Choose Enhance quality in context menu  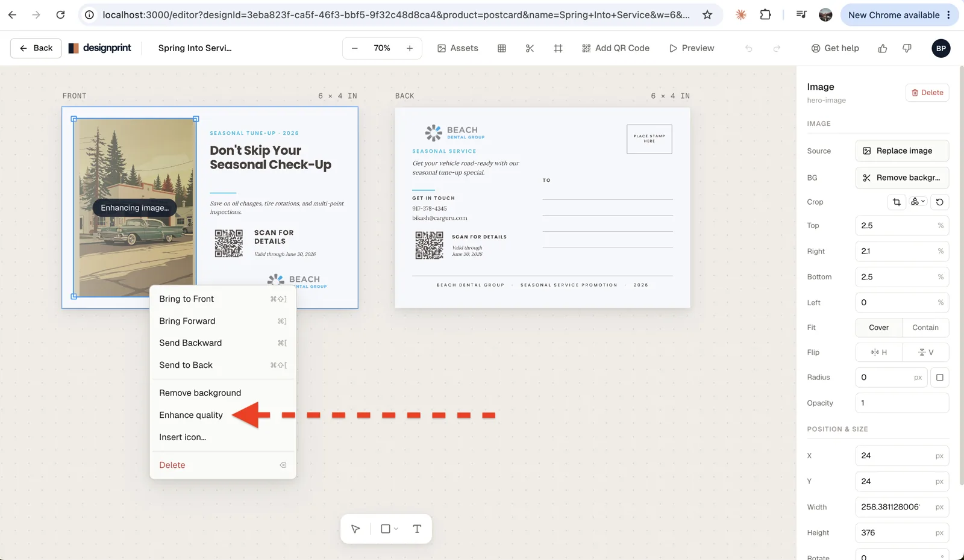coord(223,415)
